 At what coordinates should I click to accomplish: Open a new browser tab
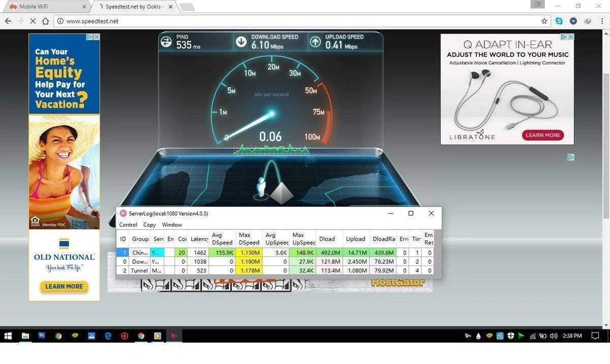tap(187, 7)
